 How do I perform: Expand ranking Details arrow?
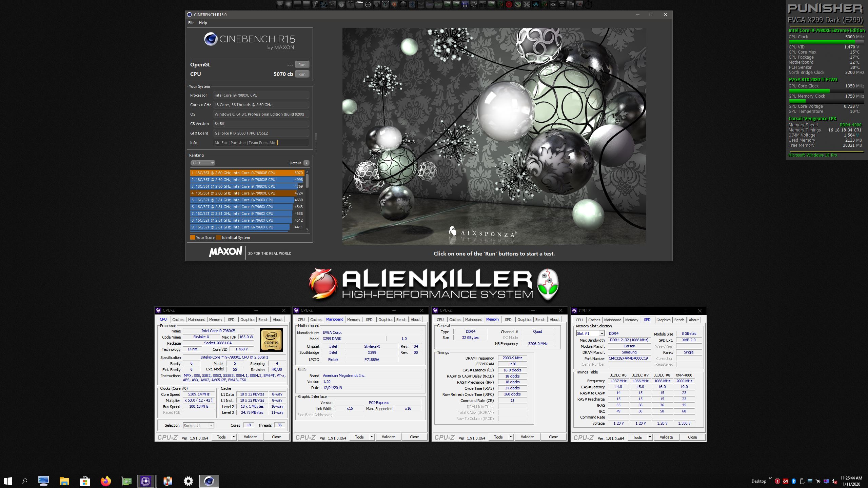pyautogui.click(x=306, y=163)
